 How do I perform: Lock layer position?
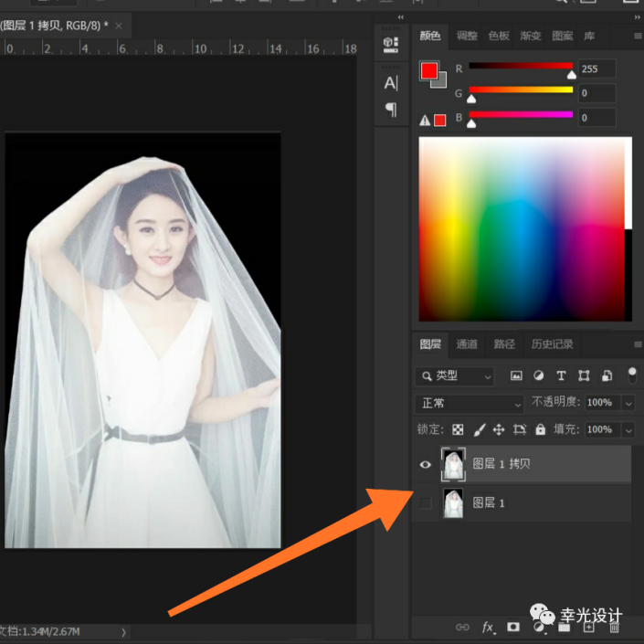point(499,429)
